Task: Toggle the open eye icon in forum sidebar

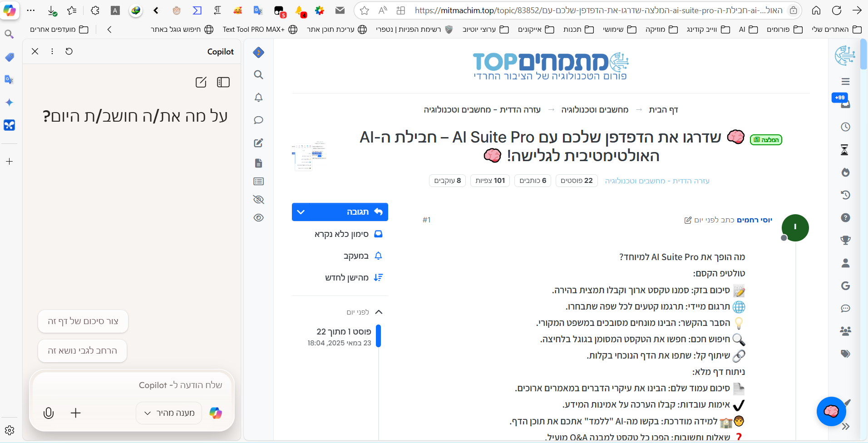Action: pos(258,217)
